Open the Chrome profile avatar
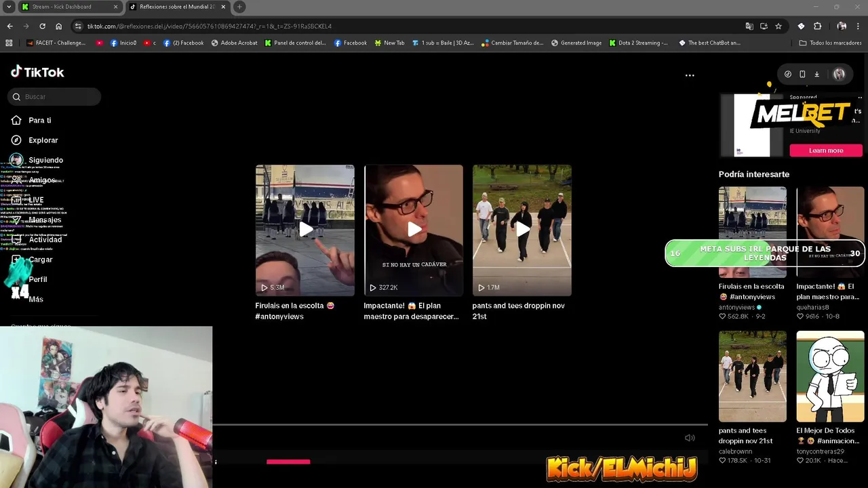Viewport: 868px width, 488px height. click(842, 26)
